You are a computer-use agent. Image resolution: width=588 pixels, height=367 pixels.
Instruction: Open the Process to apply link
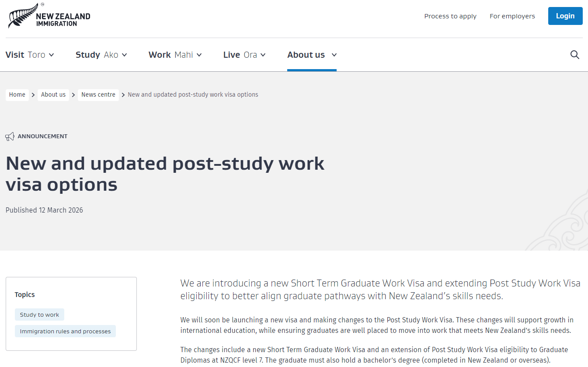tap(450, 16)
